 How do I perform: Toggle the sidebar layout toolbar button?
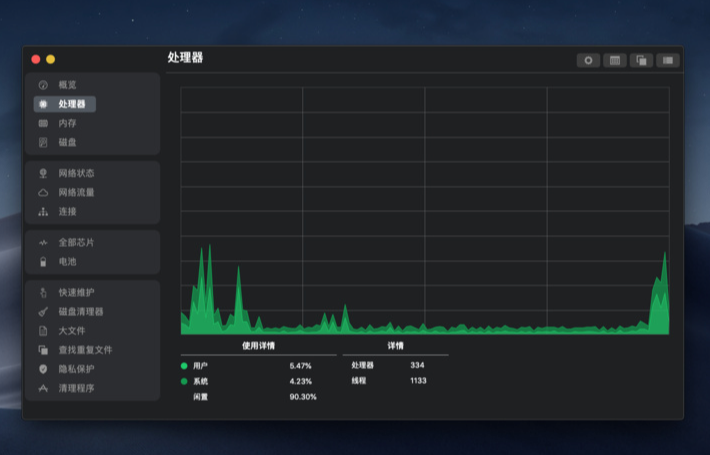[x=667, y=60]
